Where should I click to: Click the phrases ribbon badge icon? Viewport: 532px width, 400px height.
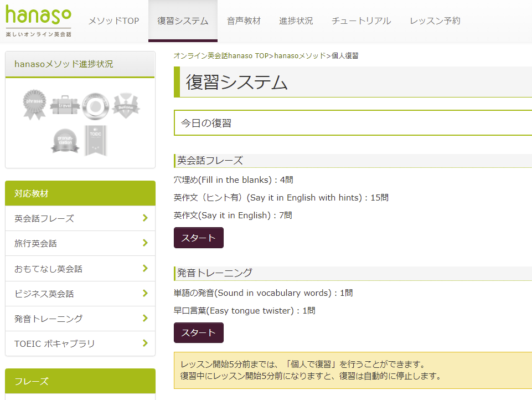(x=34, y=104)
